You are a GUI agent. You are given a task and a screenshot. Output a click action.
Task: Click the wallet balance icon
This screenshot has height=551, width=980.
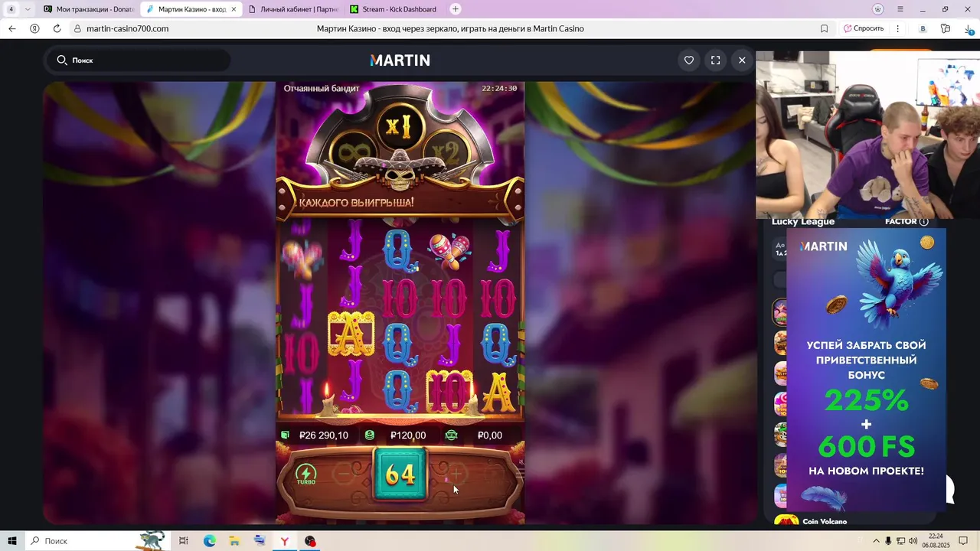point(285,435)
